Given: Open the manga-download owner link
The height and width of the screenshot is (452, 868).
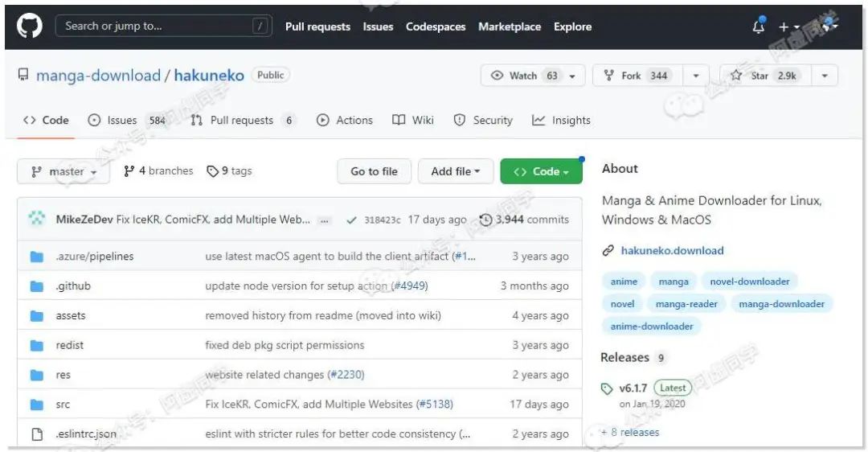Looking at the screenshot, I should [98, 76].
